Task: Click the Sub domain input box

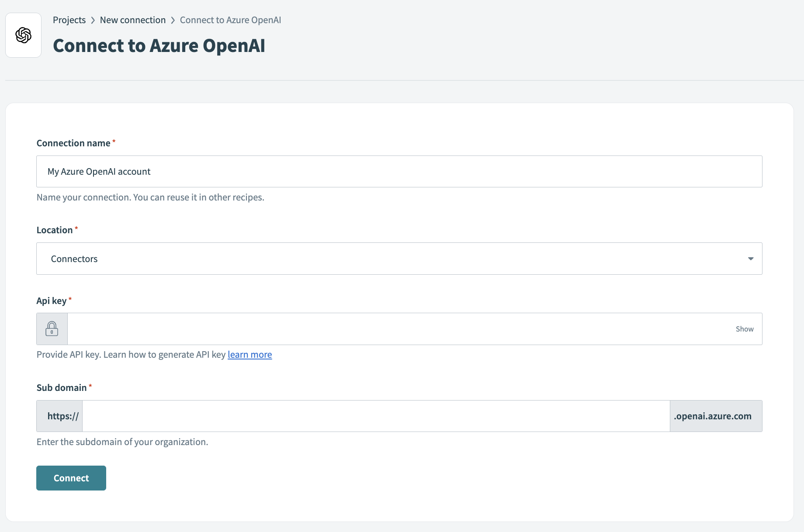Action: pos(376,416)
